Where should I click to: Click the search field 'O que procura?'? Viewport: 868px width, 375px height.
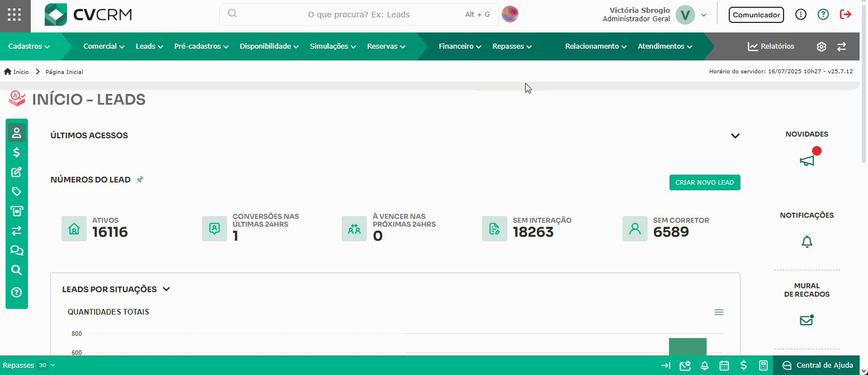tap(358, 15)
